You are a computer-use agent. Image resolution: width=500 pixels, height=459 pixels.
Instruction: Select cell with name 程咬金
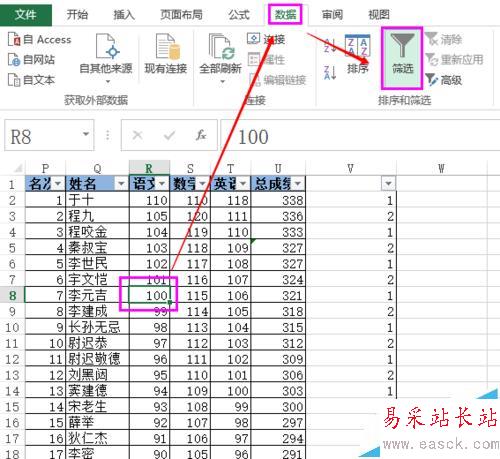97,232
